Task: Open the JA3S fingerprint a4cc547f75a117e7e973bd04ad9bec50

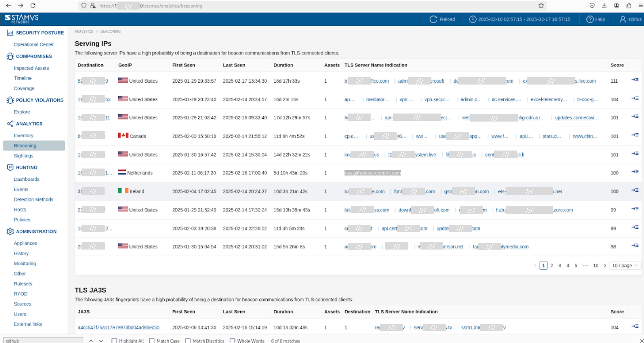Action: point(119,328)
